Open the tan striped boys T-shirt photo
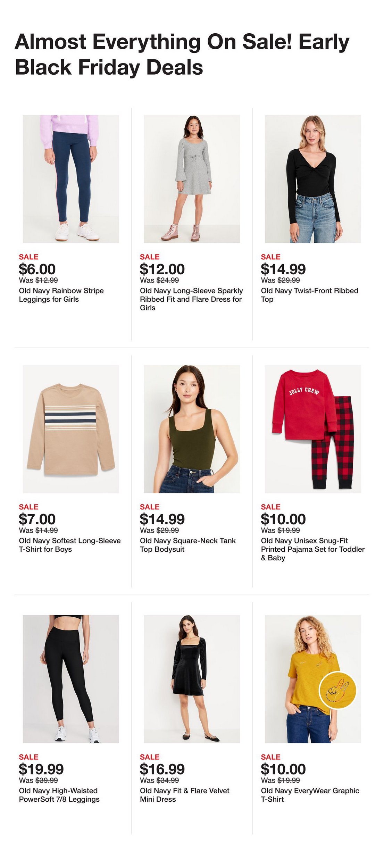The image size is (384, 868). point(71,429)
